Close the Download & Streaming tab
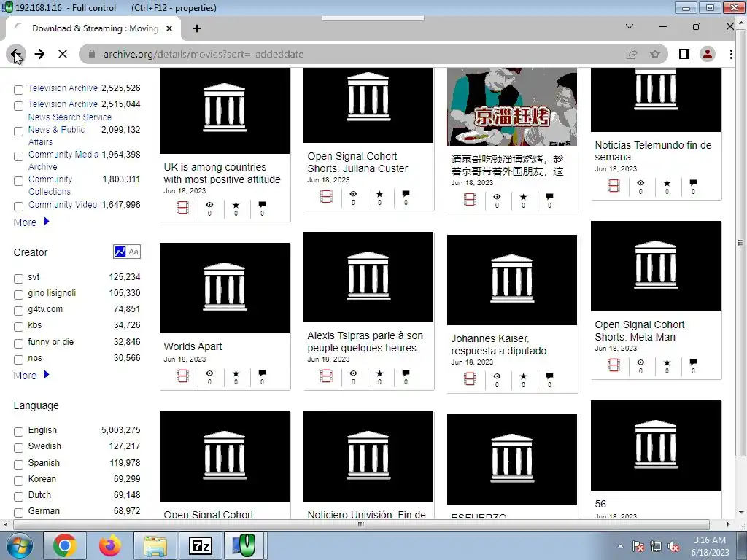 click(x=169, y=28)
